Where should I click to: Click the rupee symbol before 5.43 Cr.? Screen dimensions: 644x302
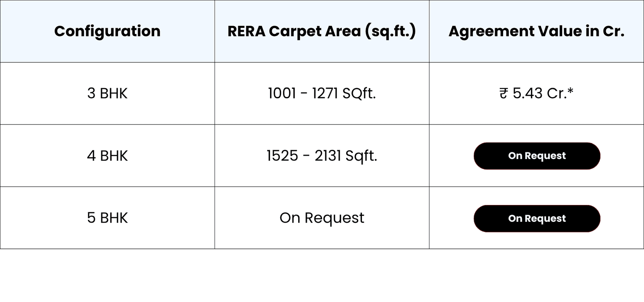(504, 93)
